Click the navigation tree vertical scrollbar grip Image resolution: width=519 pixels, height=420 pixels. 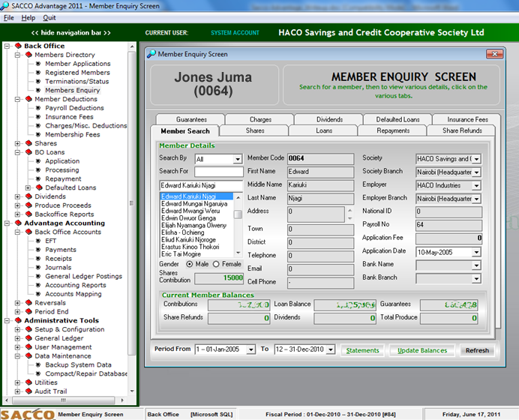pyautogui.click(x=131, y=203)
